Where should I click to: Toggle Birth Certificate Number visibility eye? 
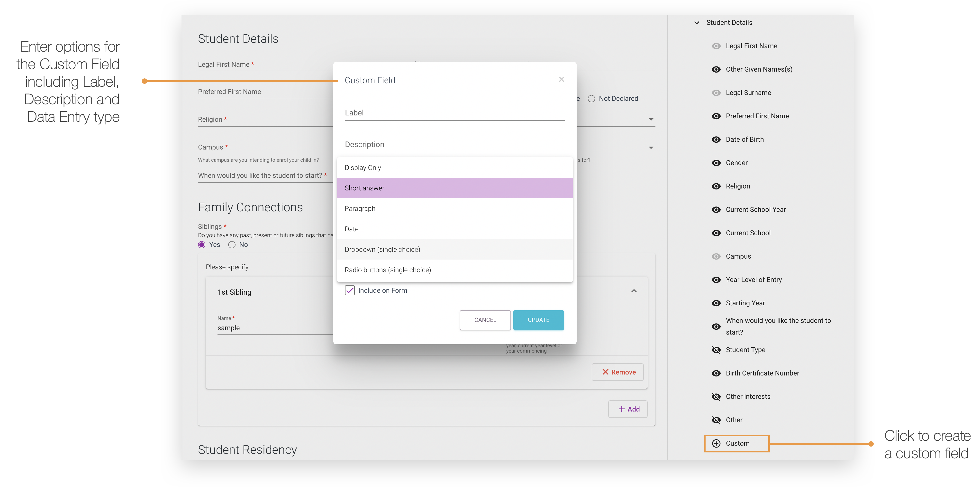716,373
